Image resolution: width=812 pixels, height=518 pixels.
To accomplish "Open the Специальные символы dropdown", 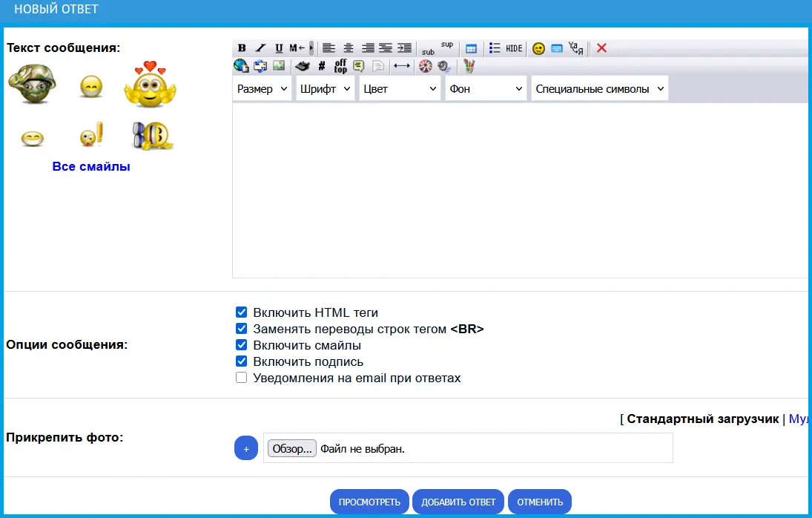I will click(599, 89).
